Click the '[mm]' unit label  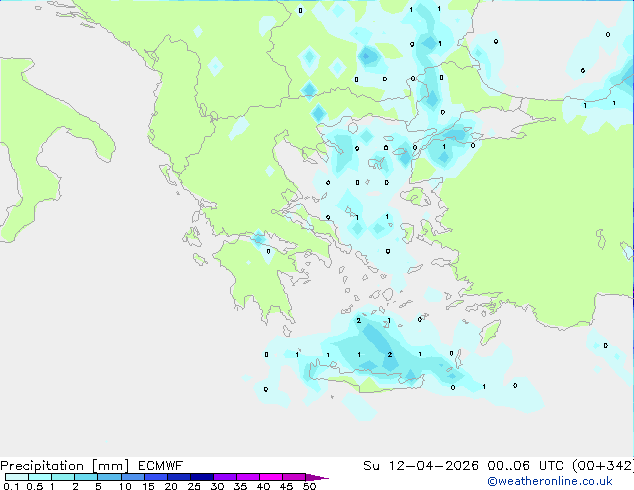(111, 466)
